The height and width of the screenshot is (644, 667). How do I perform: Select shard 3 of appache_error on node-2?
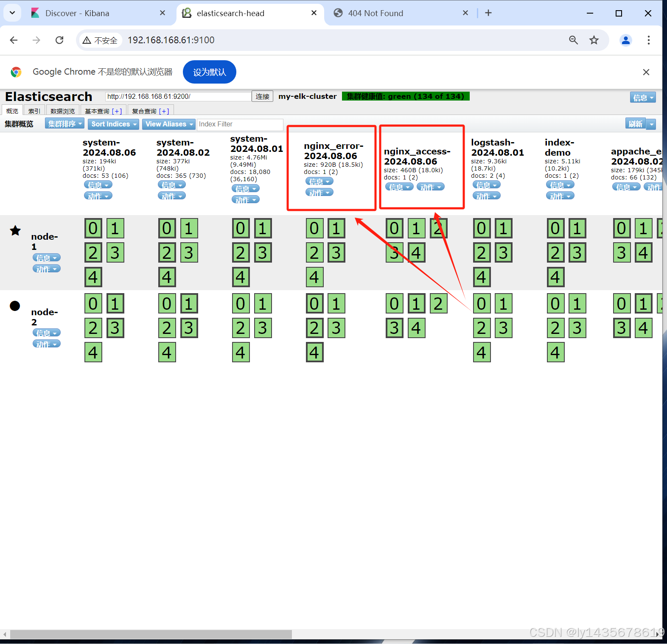point(622,328)
